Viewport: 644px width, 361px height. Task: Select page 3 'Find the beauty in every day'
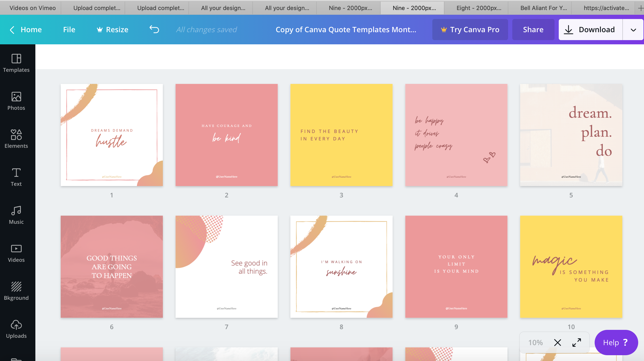pos(341,135)
